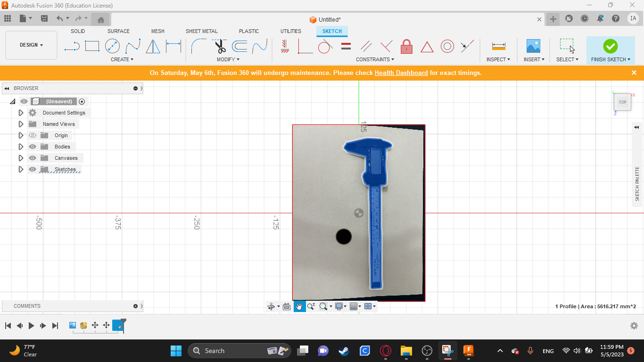
Task: Open the Health Dashboard link
Action: pos(401,73)
